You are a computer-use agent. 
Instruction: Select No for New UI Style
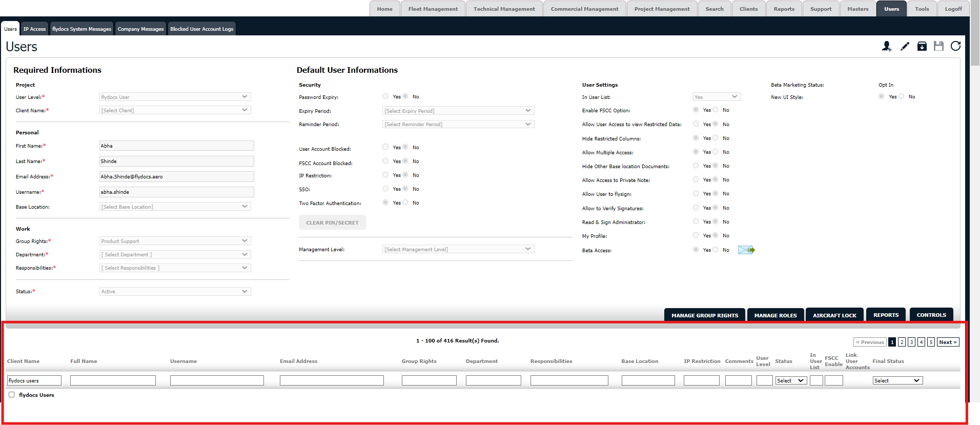[902, 96]
